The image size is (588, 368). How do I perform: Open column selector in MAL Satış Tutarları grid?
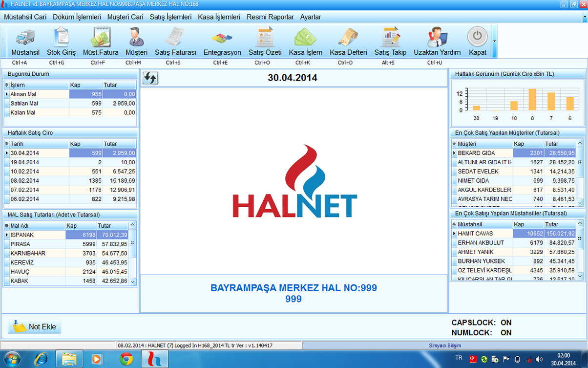click(7, 226)
